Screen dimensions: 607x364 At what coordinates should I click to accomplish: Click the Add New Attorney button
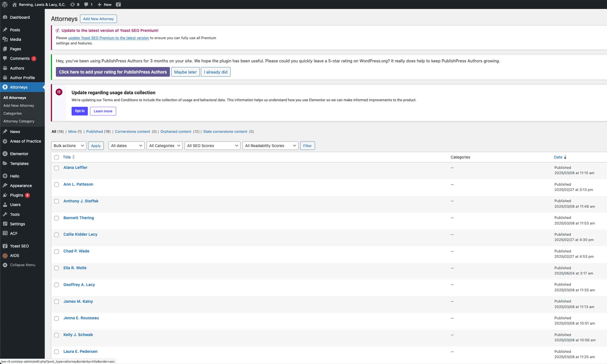coord(98,19)
